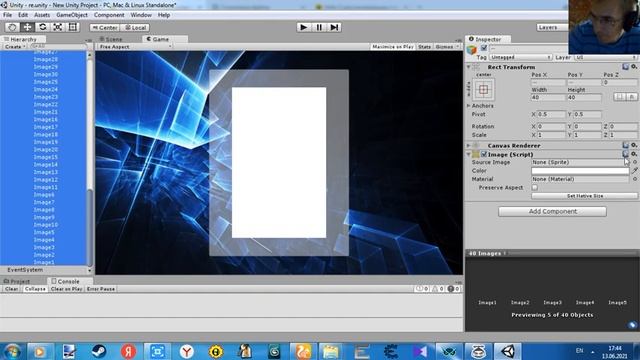
Task: Enable the Preserve Aspect checkbox
Action: 535,187
